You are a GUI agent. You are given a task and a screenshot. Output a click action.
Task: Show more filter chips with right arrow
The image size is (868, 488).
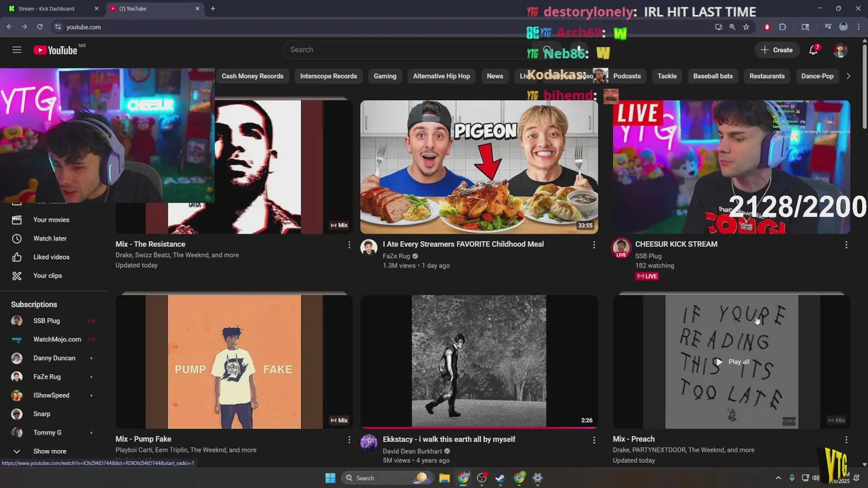848,76
